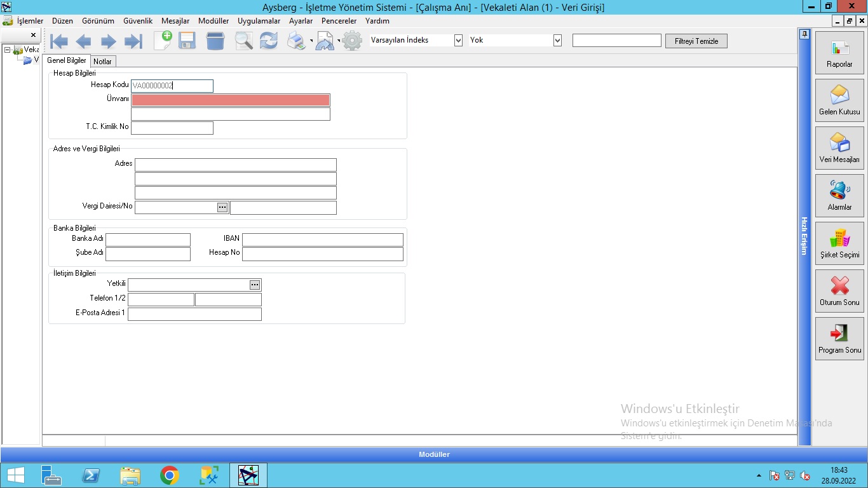This screenshot has height=488, width=868.
Task: Click into the IBAN text field
Action: point(322,240)
